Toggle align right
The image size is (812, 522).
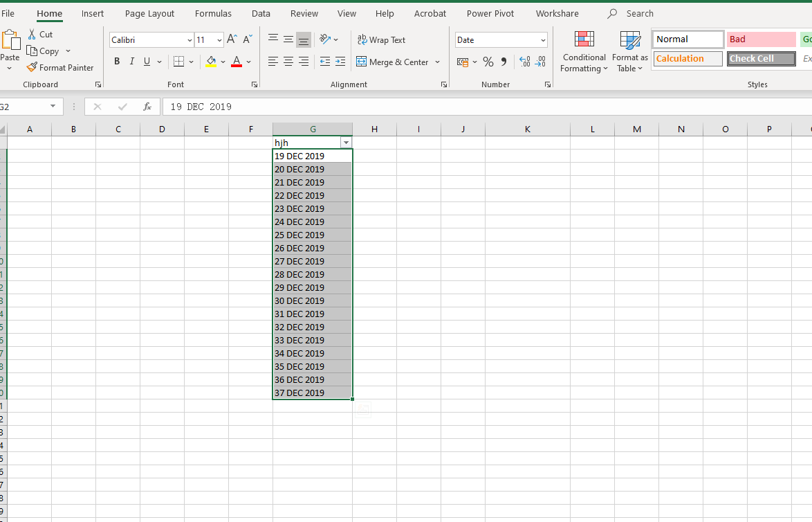click(304, 62)
